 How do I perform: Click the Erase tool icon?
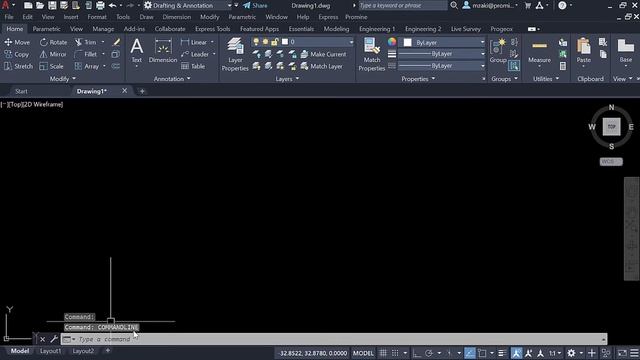(x=116, y=42)
